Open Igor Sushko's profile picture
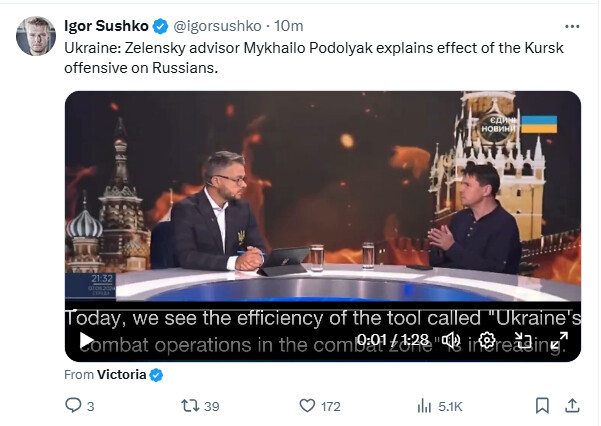 click(x=35, y=36)
